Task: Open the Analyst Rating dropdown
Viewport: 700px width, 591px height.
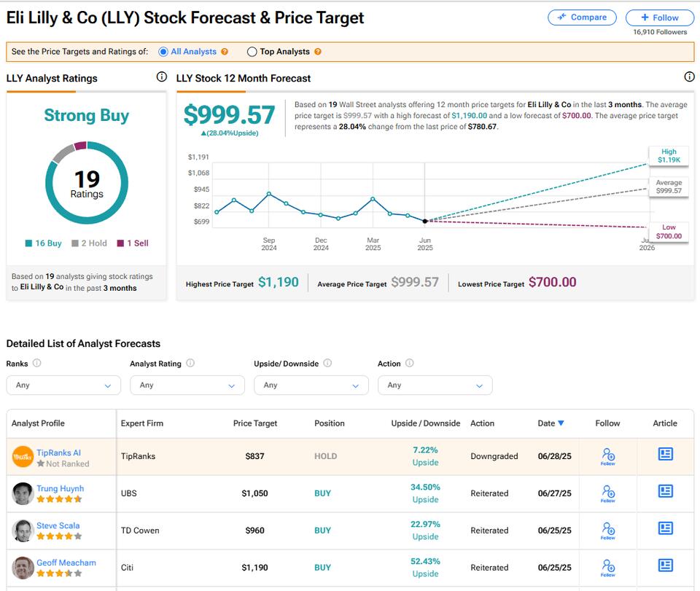Action: click(187, 385)
